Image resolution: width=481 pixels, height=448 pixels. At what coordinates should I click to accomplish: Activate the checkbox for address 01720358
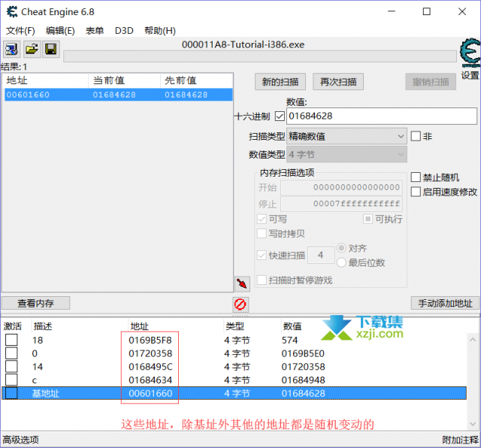(x=11, y=353)
